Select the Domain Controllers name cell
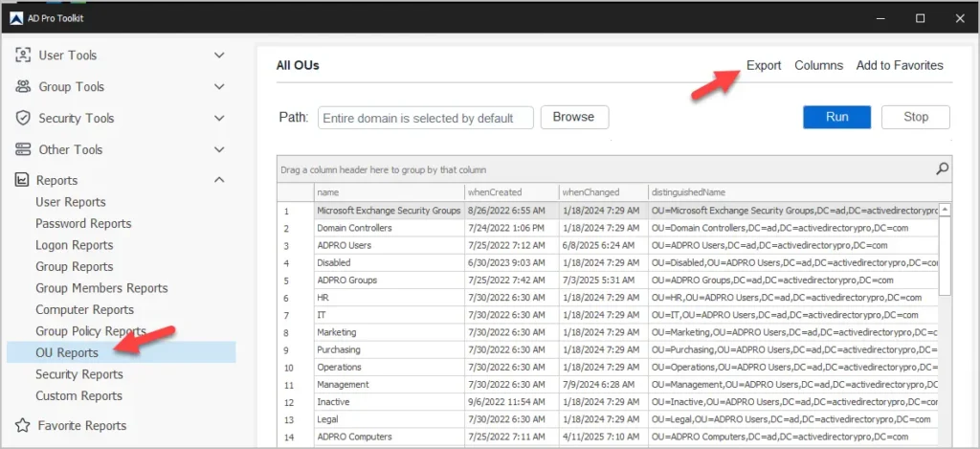The height and width of the screenshot is (449, 980). point(390,228)
